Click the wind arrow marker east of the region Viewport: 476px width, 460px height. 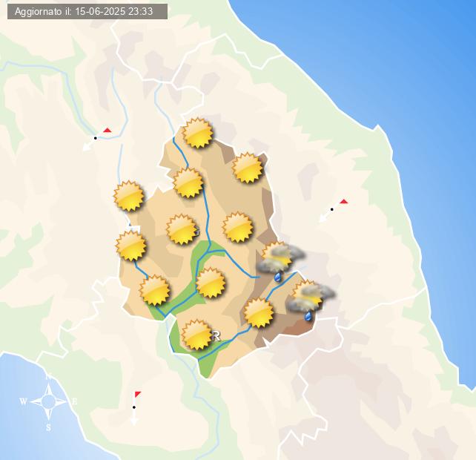(333, 210)
